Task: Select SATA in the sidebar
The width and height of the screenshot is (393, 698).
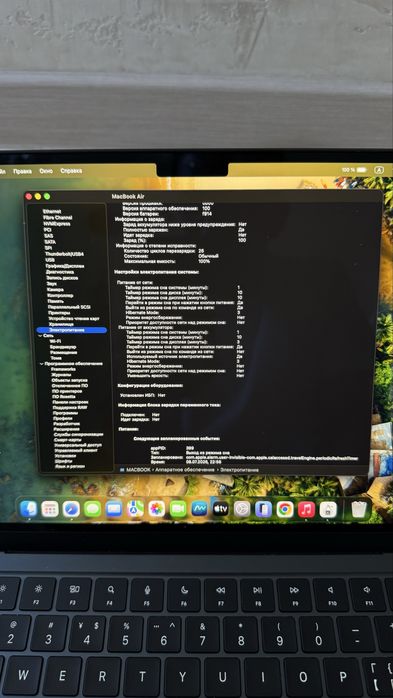Action: pyautogui.click(x=50, y=242)
